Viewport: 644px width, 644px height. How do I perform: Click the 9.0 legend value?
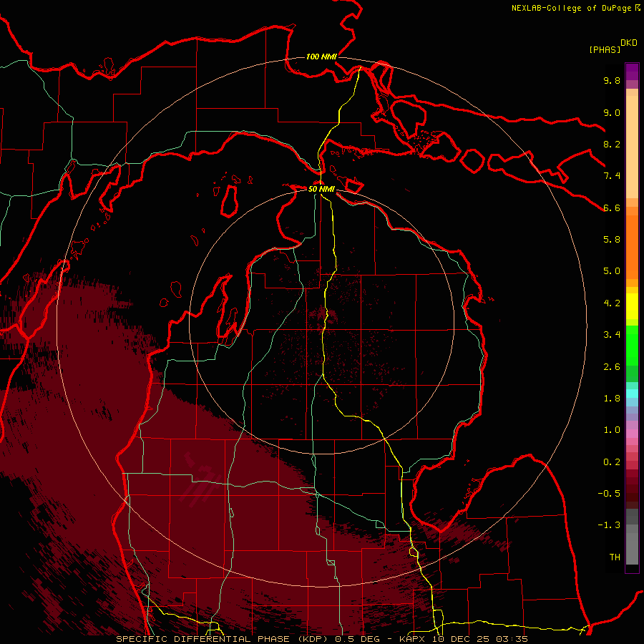click(612, 112)
